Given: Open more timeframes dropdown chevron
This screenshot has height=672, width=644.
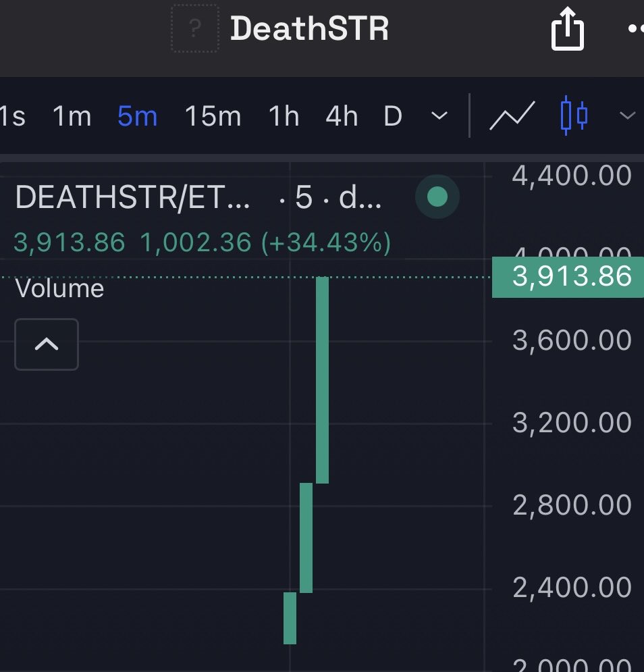Looking at the screenshot, I should [439, 115].
